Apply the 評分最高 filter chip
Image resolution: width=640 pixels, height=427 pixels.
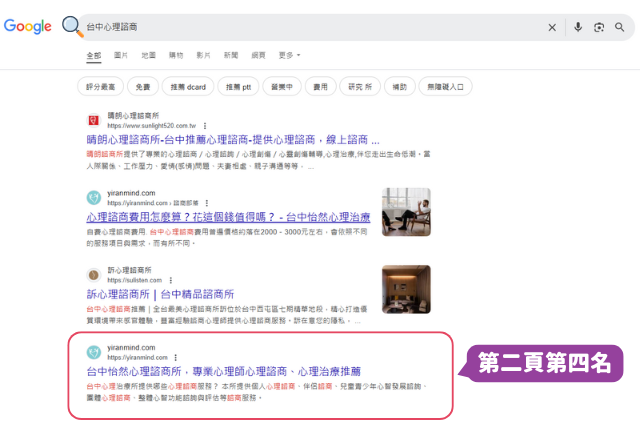click(100, 87)
